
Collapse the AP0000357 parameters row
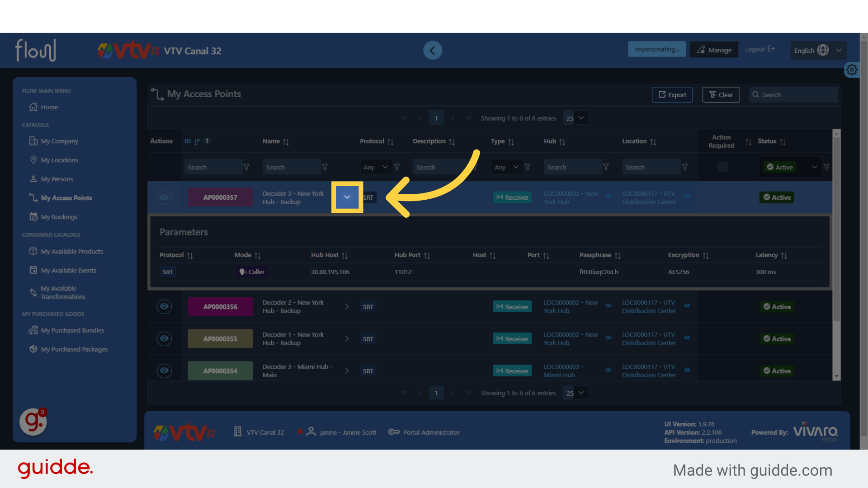(347, 197)
